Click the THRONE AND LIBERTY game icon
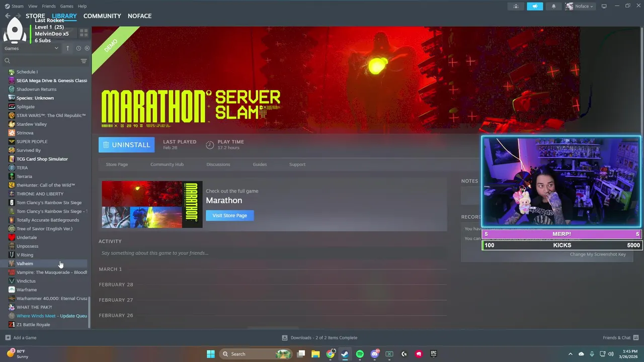The image size is (644, 362). pos(12,194)
